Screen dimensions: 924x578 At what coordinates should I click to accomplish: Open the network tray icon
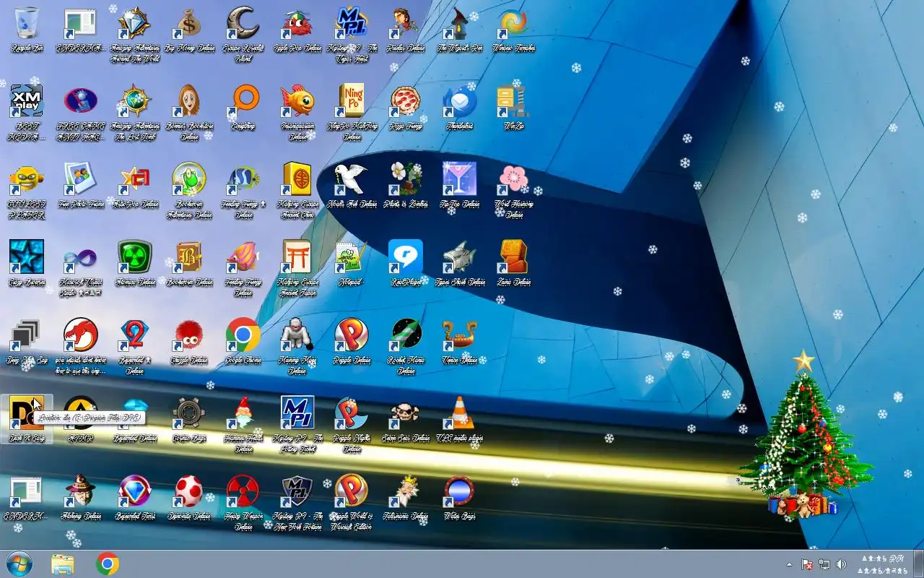click(824, 564)
